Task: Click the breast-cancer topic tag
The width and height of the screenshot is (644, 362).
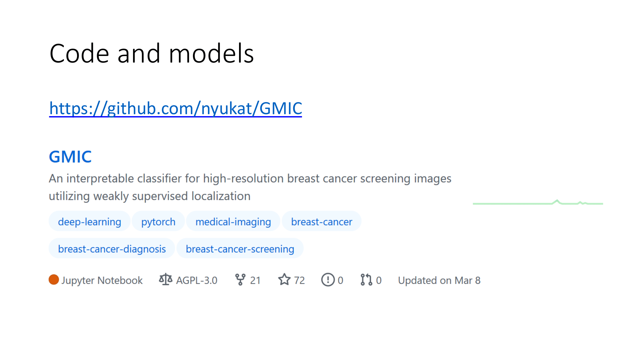Action: (x=321, y=222)
